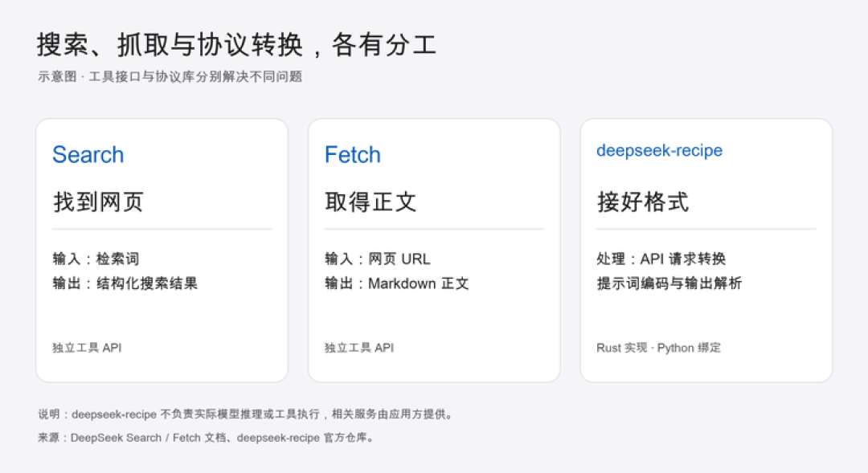Click the footer Rust 实现 · Python 绑定

pyautogui.click(x=659, y=348)
